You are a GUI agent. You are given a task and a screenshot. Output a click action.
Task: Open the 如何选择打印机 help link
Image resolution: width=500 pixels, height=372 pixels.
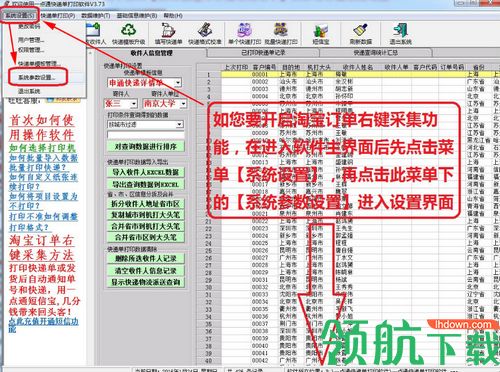[x=42, y=148]
